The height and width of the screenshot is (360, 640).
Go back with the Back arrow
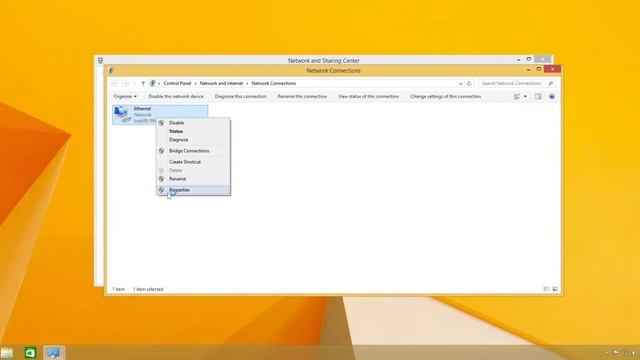click(114, 83)
